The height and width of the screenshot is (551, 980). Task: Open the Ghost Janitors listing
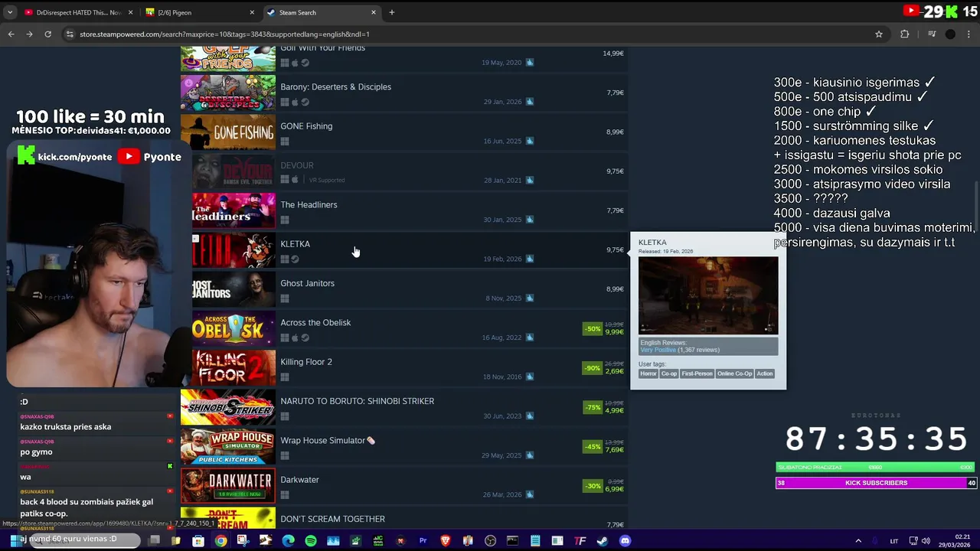403,289
